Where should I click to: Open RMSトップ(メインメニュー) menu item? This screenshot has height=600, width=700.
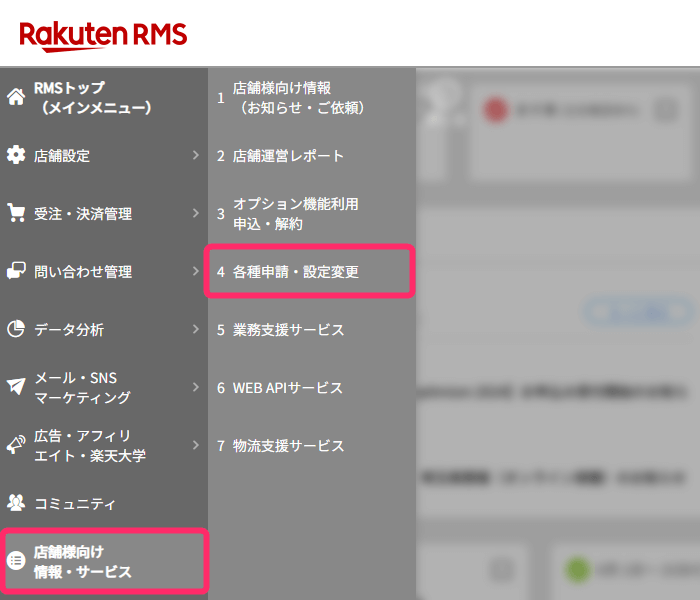tap(93, 97)
